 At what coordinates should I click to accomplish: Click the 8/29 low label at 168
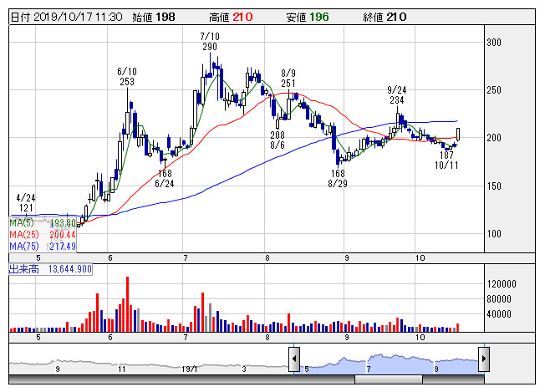[x=338, y=178]
